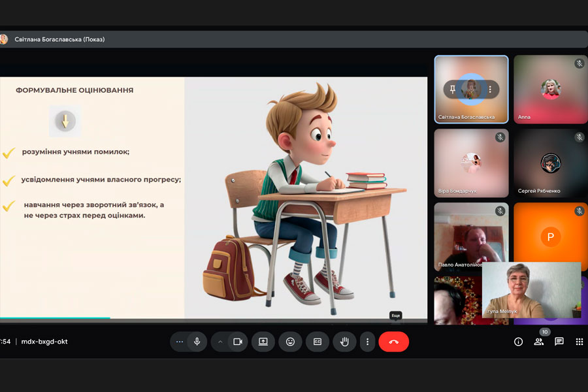Open more options menu in call bar
588x392 pixels.
click(367, 342)
